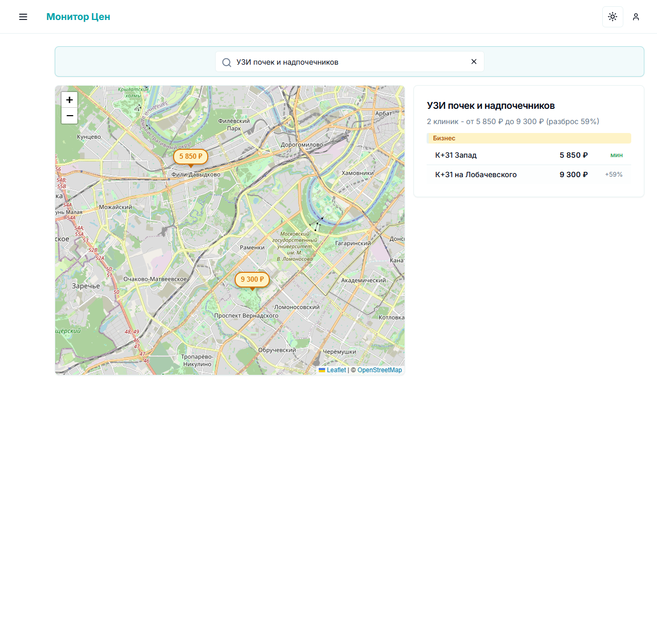657x644 pixels.
Task: Click the мин badge for К+31 Запад
Action: 616,155
